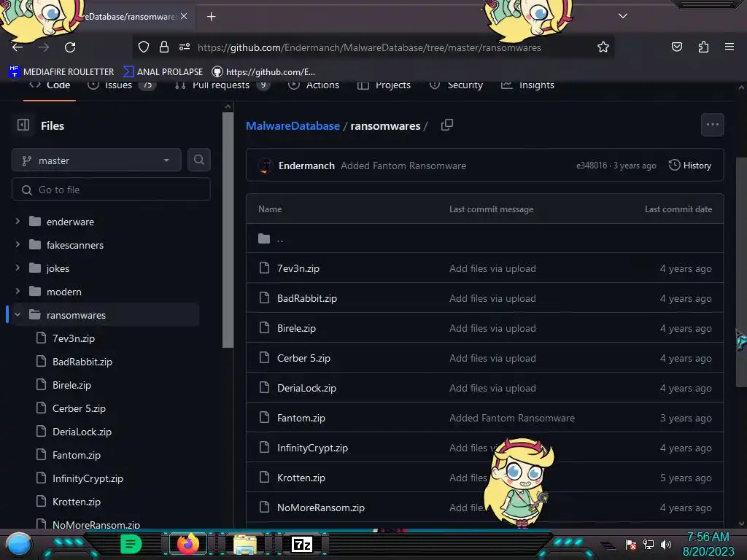Image resolution: width=747 pixels, height=560 pixels.
Task: Focus the Go to file field
Action: click(x=111, y=190)
